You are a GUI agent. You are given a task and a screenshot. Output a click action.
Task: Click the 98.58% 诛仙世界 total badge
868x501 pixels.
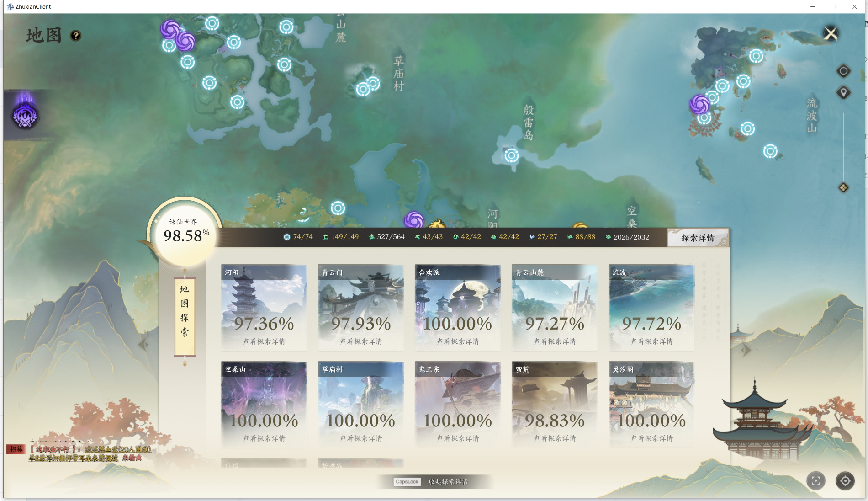tap(185, 232)
